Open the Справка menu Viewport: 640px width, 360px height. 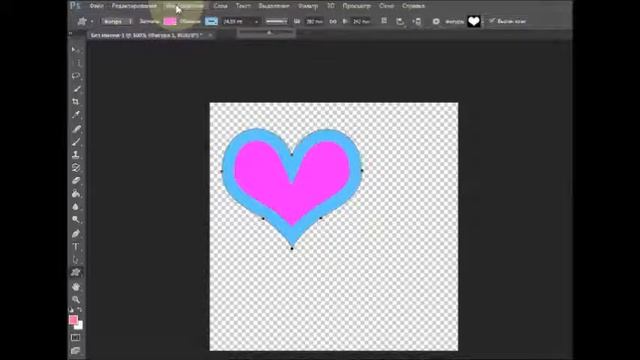tap(413, 6)
